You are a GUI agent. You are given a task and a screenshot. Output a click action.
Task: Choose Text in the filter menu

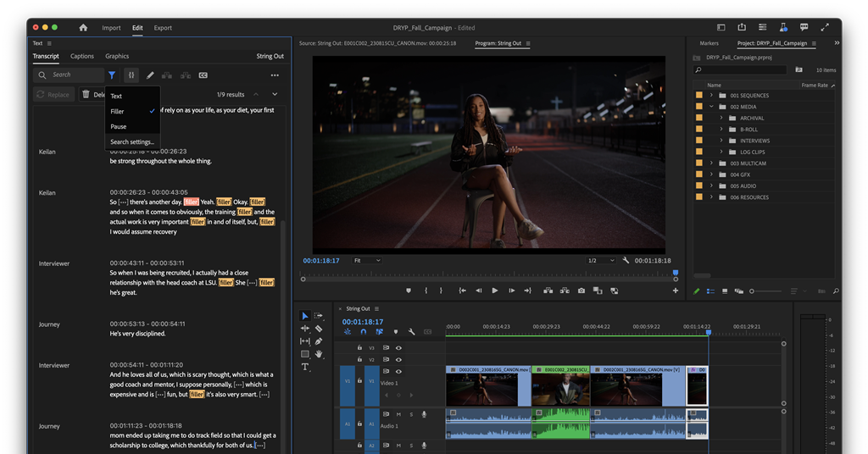[x=132, y=97]
